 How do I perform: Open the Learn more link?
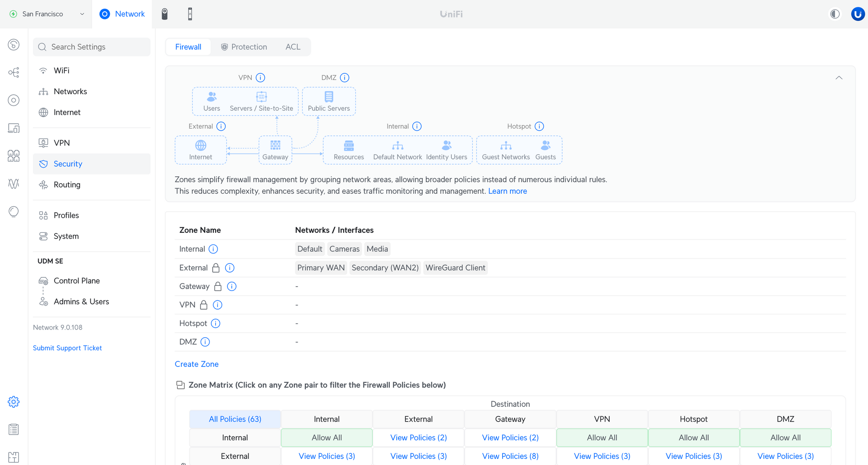507,191
